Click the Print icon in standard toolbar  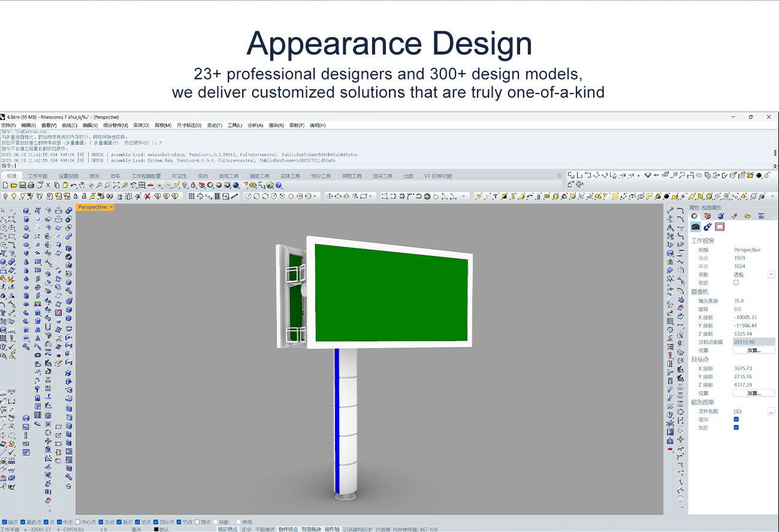click(x=31, y=186)
